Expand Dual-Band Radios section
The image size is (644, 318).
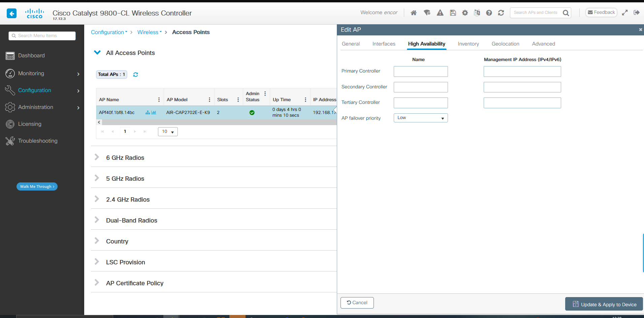point(97,220)
